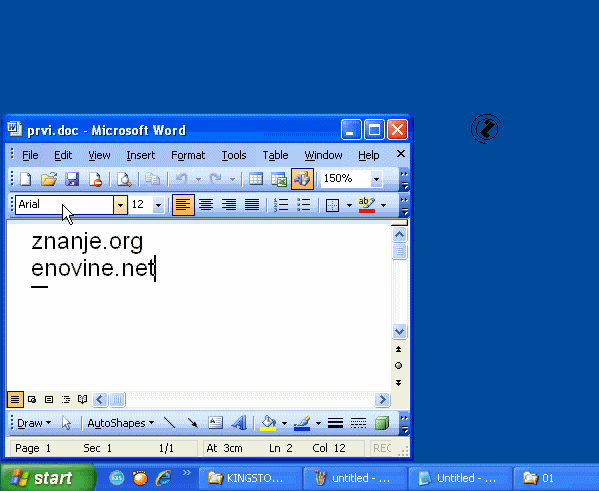Launch Internet Explorer from Quick Launch
This screenshot has width=599, height=491.
(x=163, y=478)
